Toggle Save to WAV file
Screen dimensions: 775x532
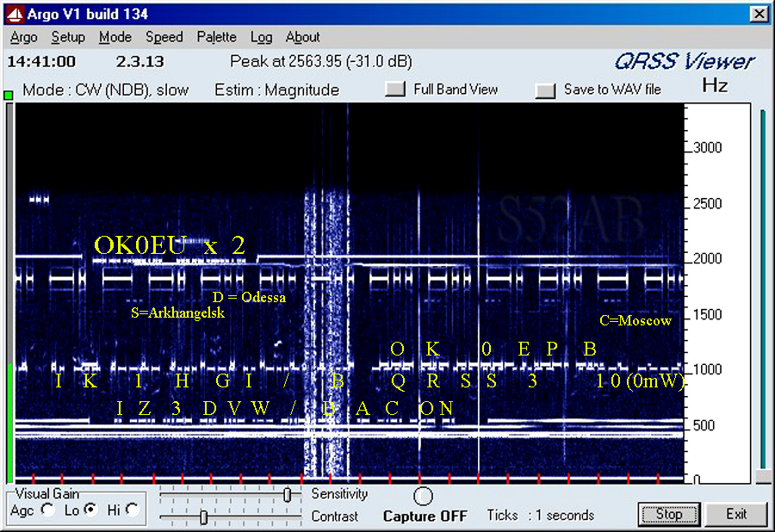[545, 90]
